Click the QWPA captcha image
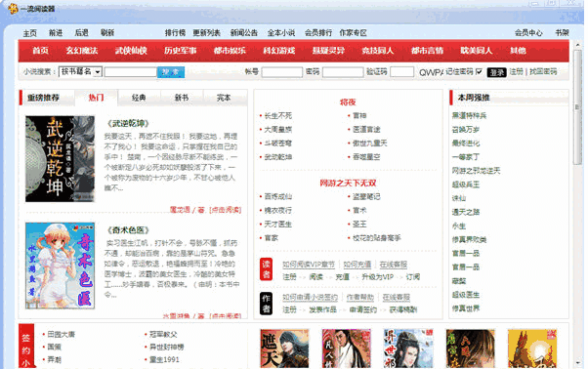Viewport: 588px width, 369px height. tap(431, 72)
